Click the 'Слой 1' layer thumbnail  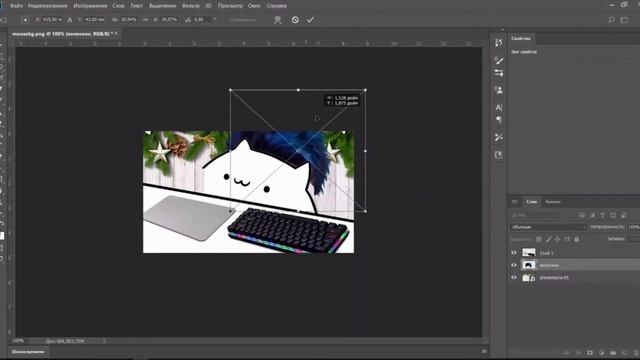pyautogui.click(x=529, y=253)
